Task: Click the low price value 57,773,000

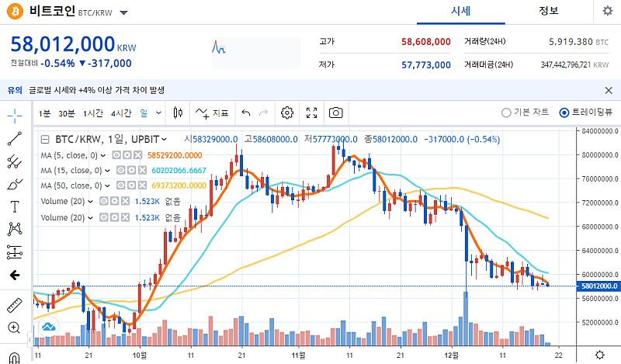Action: 425,65
